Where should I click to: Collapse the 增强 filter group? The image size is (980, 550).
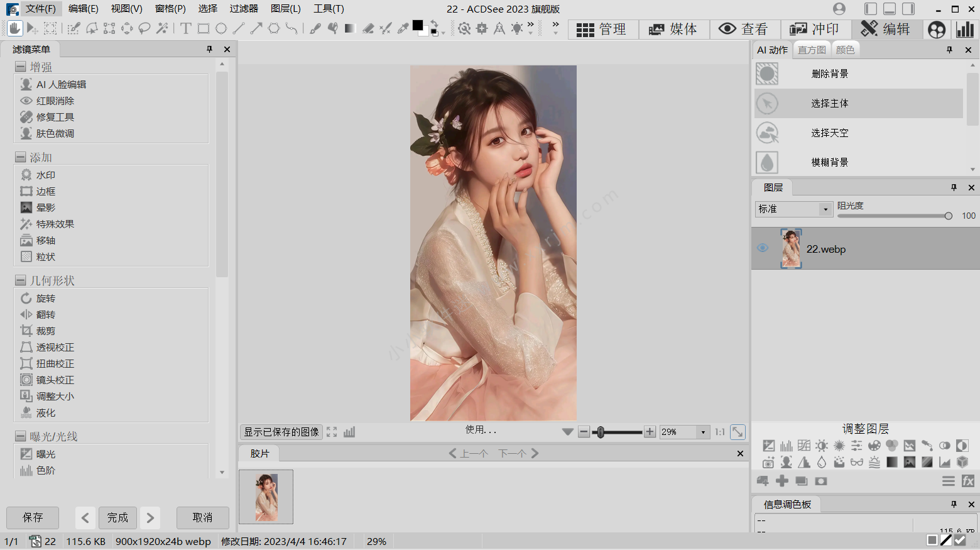click(21, 67)
